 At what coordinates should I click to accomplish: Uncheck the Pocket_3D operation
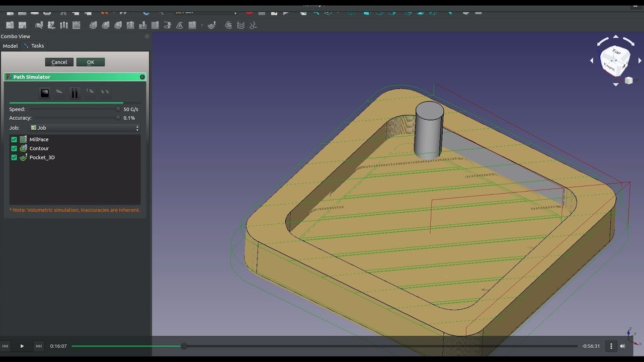point(14,158)
